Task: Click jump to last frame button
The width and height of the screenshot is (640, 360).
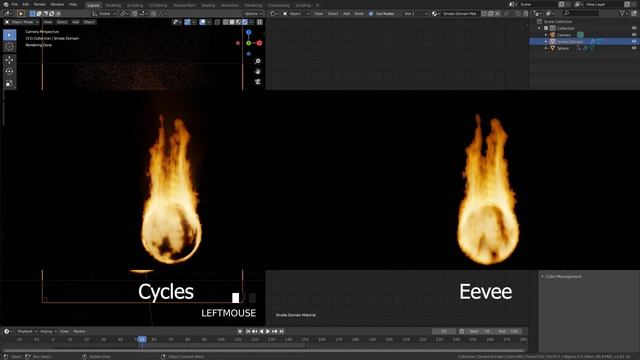Action: tap(282, 331)
